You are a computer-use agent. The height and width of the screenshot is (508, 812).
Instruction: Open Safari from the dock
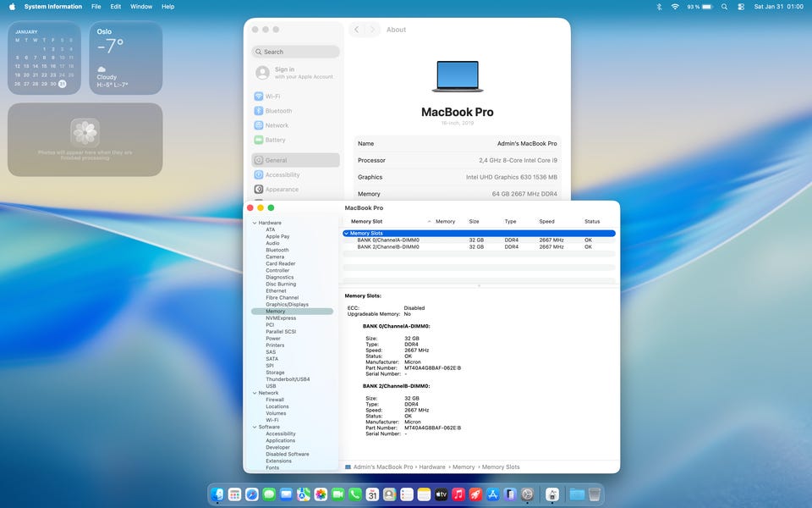tap(252, 494)
